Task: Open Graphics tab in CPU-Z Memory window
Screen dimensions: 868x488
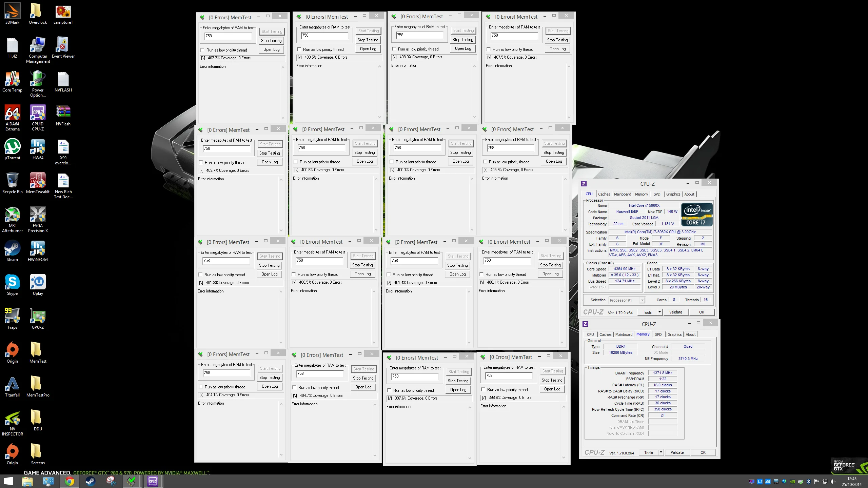Action: (674, 334)
